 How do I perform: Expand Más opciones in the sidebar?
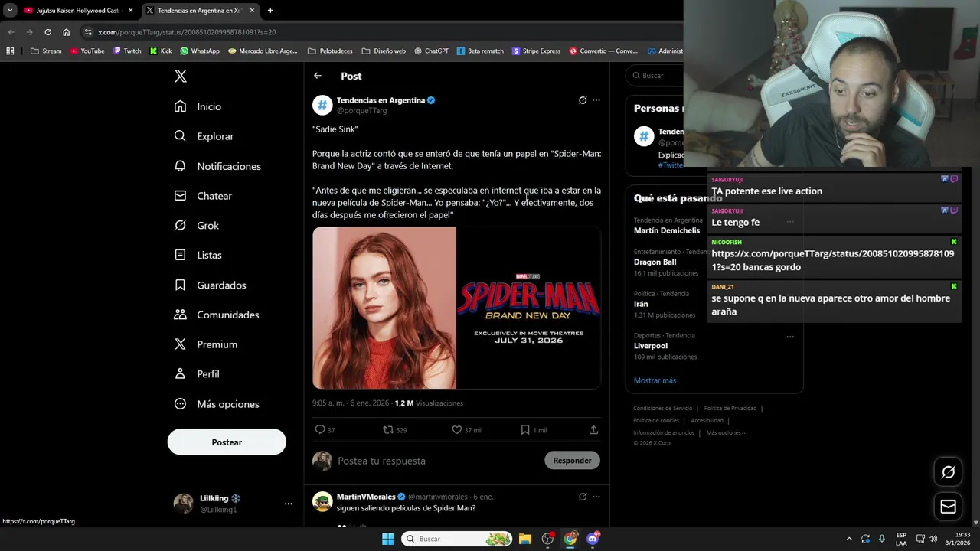pos(217,404)
